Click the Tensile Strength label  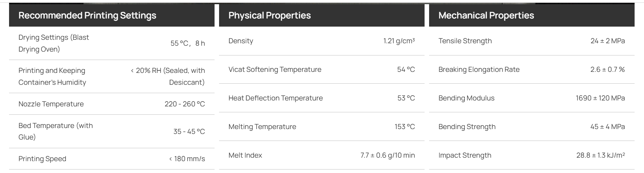coord(465,41)
